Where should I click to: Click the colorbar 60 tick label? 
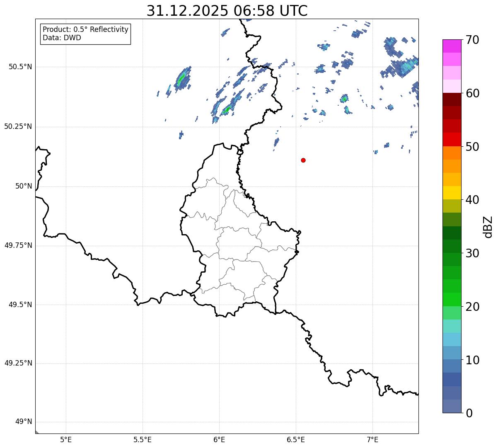point(472,93)
